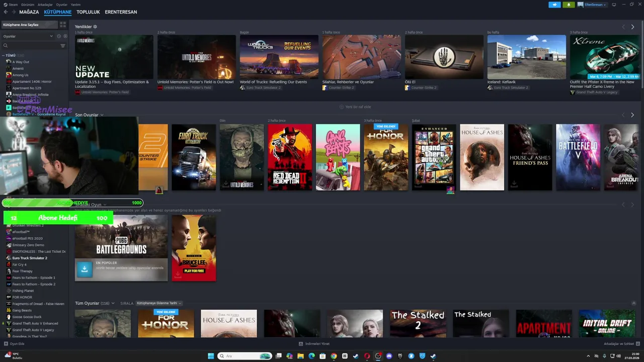Open Google Chrome from taskbar

pos(334,356)
